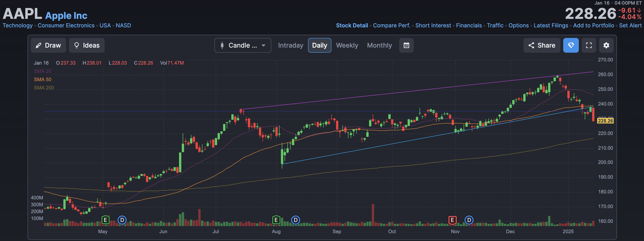Viewport: 644px width, 241px height.
Task: Click the Jan 16 date in OHLC readout
Action: [41, 63]
